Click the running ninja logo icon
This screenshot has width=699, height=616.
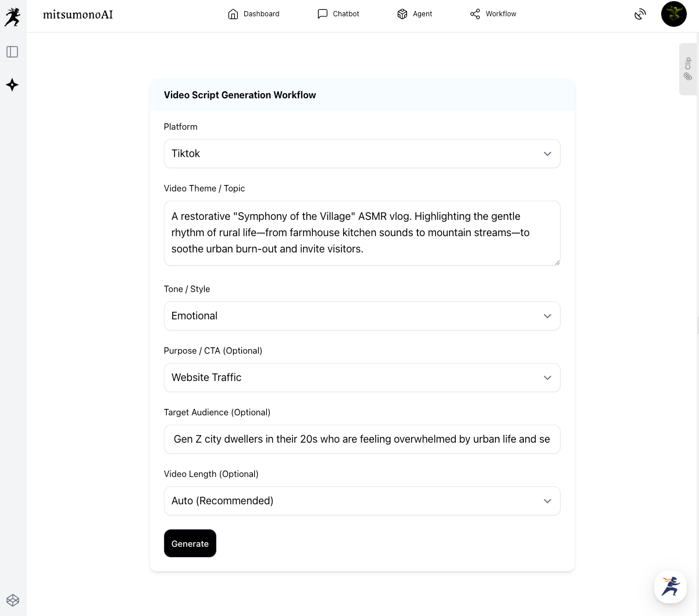point(12,16)
